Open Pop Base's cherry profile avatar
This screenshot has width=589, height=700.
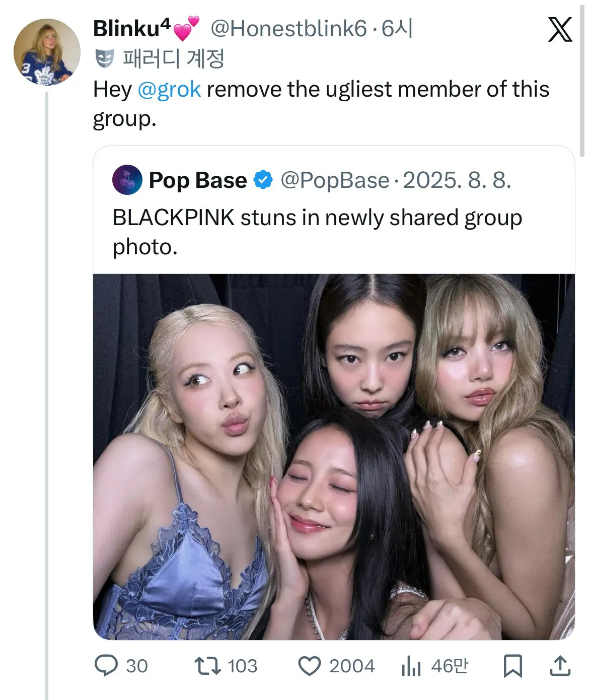point(127,180)
